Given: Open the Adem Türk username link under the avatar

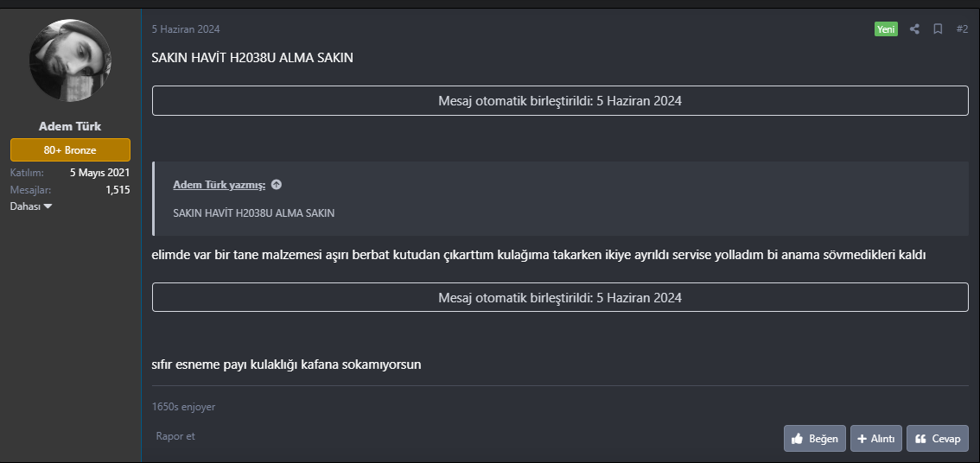Looking at the screenshot, I should tap(70, 126).
